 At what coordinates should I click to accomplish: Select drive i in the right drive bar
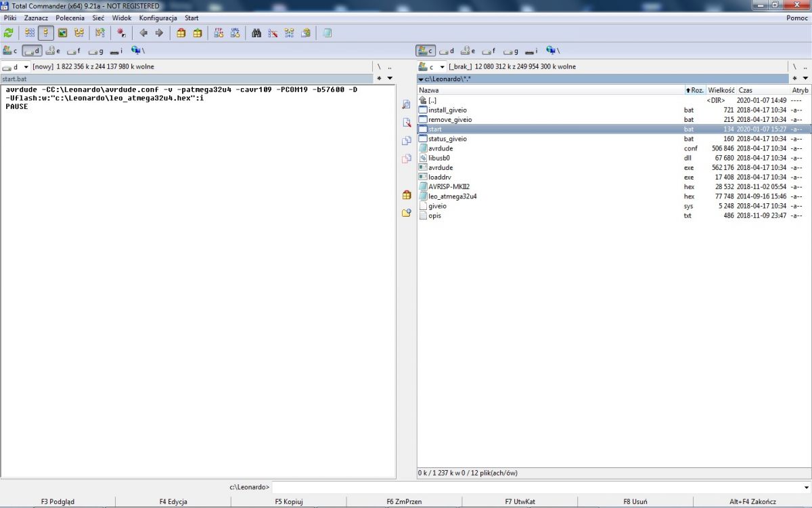tap(531, 51)
